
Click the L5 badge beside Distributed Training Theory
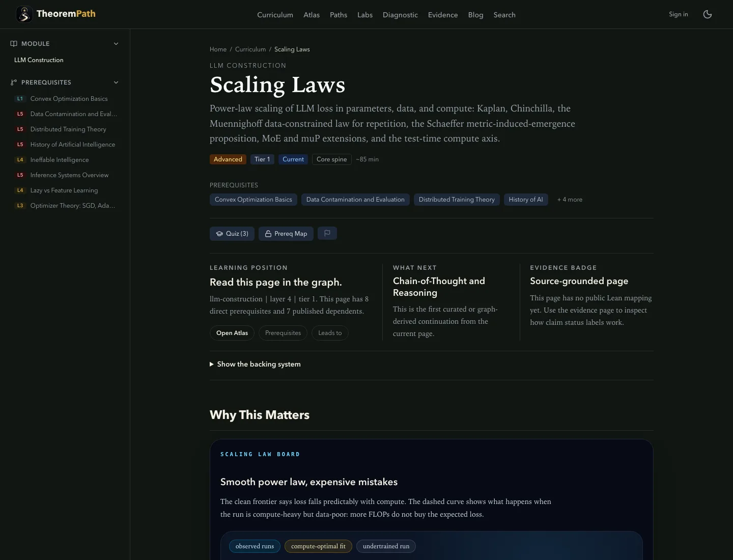20,129
